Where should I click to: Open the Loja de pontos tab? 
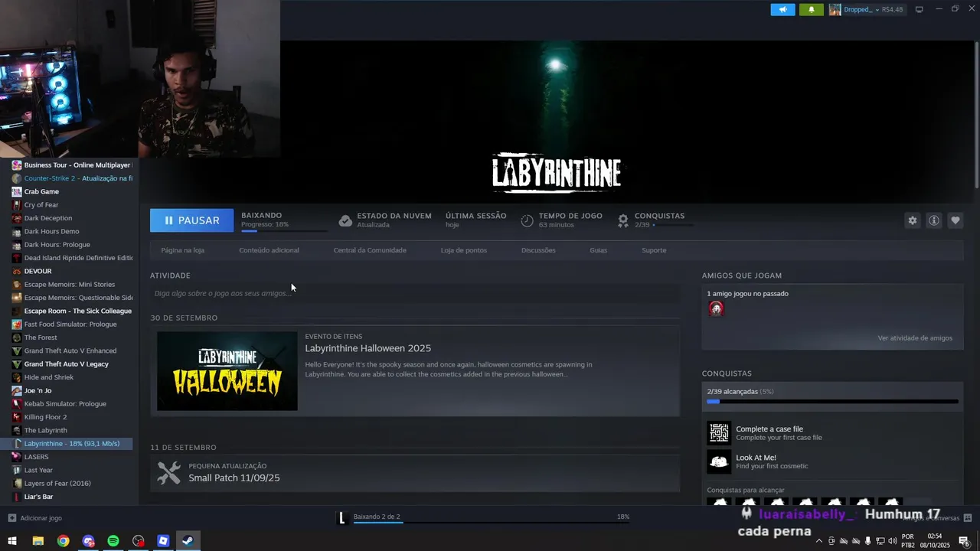tap(463, 250)
